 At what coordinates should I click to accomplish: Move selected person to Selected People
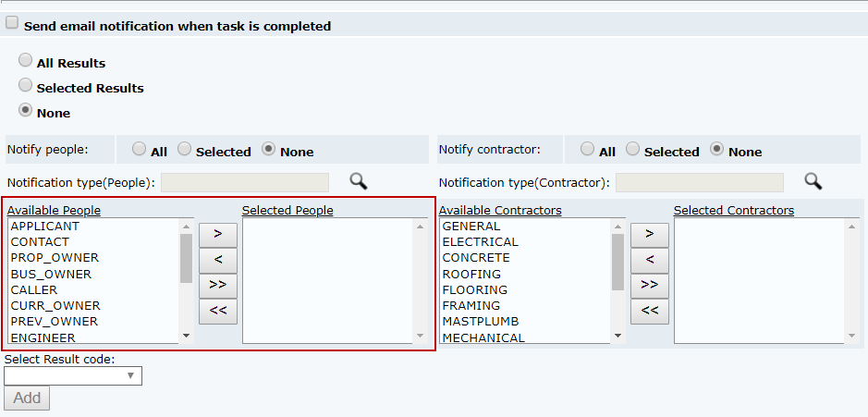(x=218, y=234)
